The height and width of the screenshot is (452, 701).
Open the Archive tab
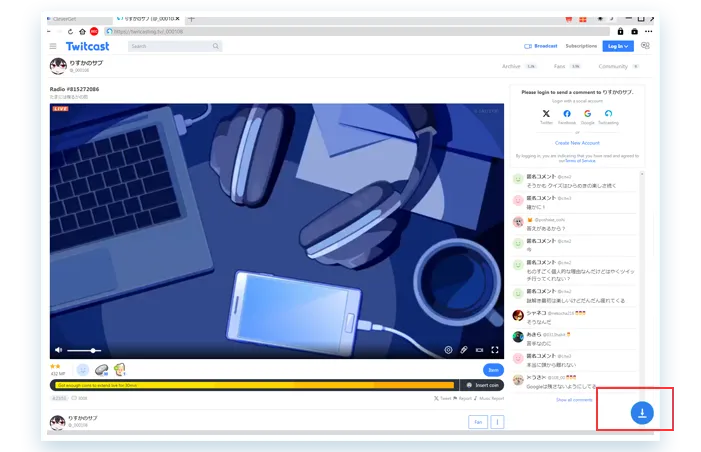(x=519, y=66)
